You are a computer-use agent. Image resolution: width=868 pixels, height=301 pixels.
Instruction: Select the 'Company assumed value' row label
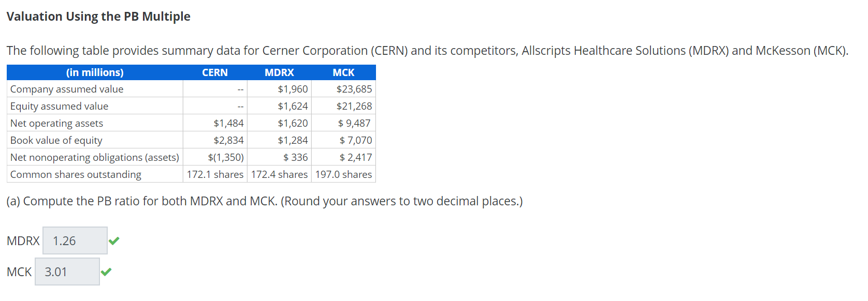66,89
